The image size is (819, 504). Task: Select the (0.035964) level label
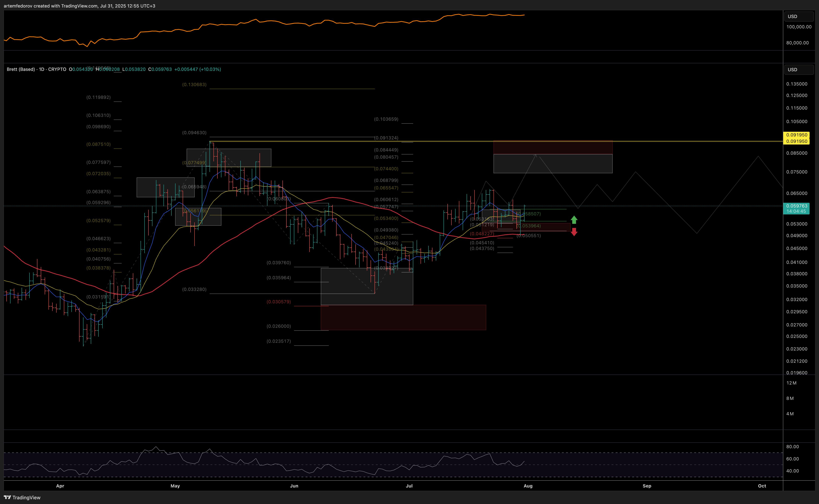[x=279, y=278]
